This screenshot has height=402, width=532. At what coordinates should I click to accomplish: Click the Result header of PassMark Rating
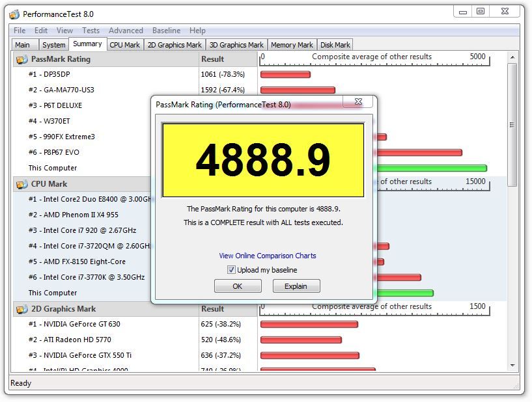coord(213,59)
